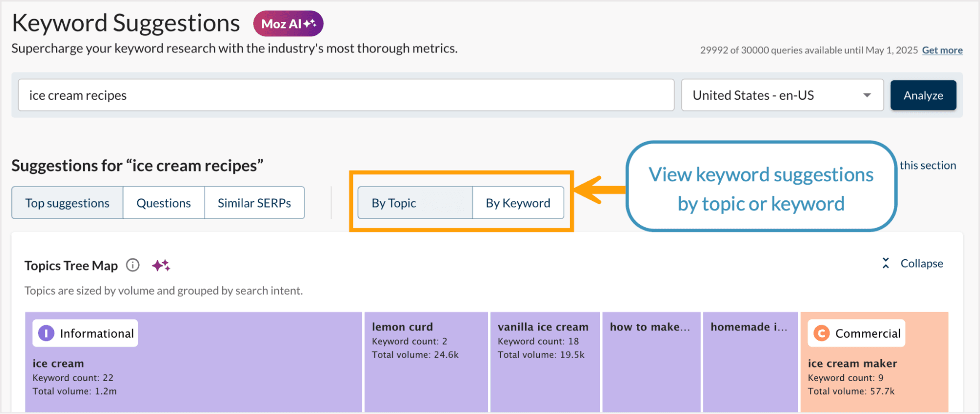980x414 pixels.
Task: Open the Topics Tree Map info tooltip
Action: point(132,266)
